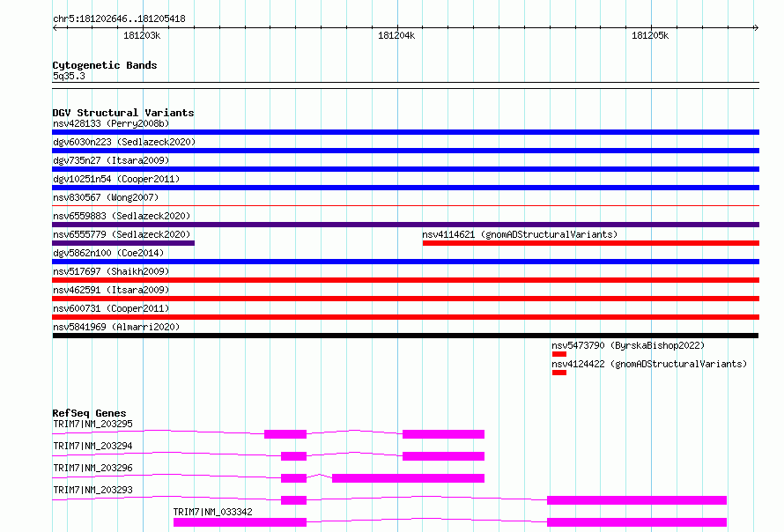Click red bar under nsv517697

pyautogui.click(x=405, y=280)
